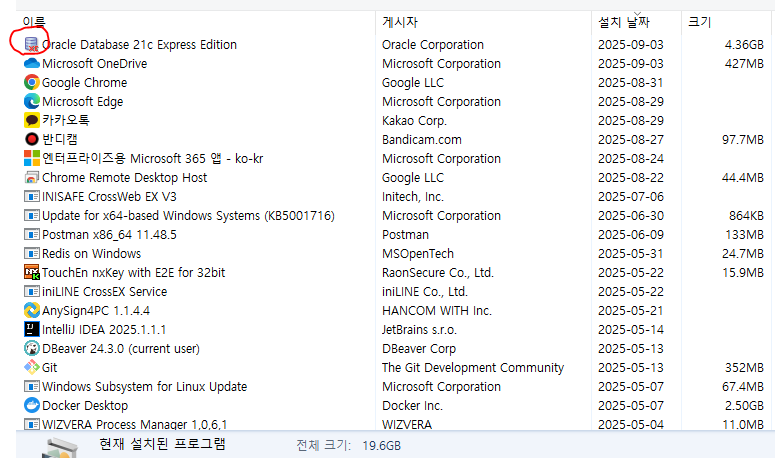Image resolution: width=775 pixels, height=458 pixels.
Task: Click the 전체 크기 19.6GB status text
Action: (348, 446)
